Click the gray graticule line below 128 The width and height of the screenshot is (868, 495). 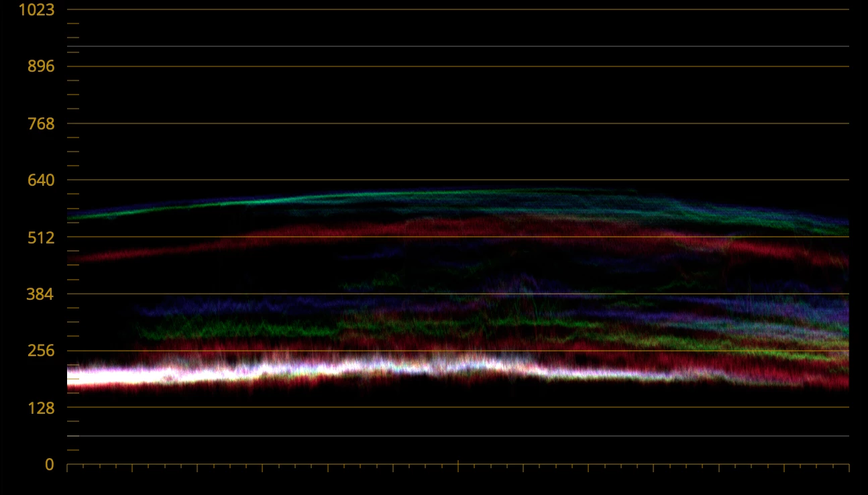point(458,436)
